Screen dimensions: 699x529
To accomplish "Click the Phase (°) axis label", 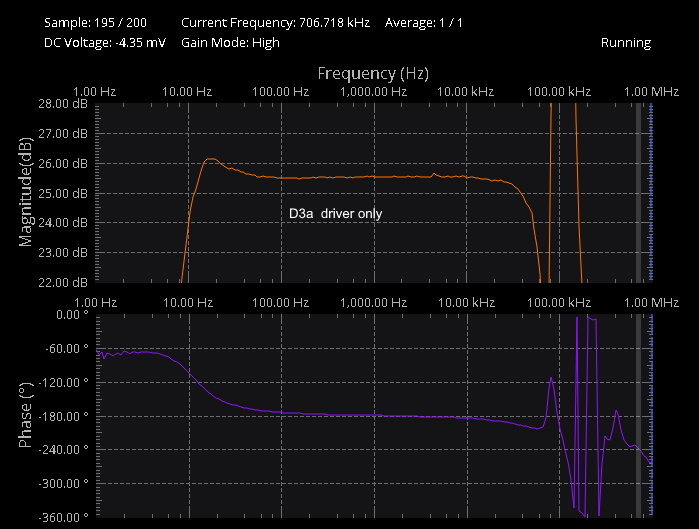I will 26,415.
